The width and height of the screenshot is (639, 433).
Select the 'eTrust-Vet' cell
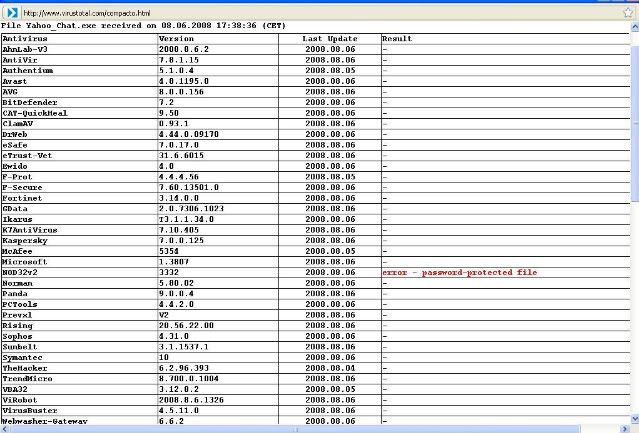[x=79, y=156]
